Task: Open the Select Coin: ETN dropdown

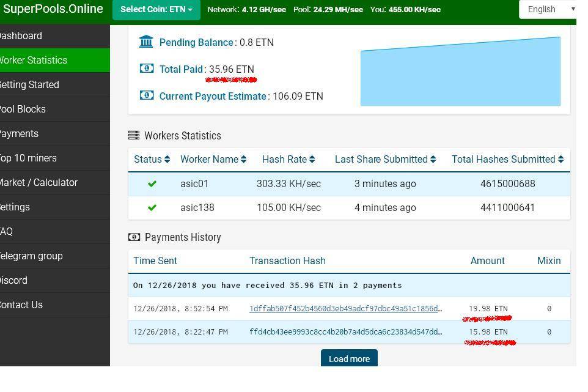Action: 156,10
